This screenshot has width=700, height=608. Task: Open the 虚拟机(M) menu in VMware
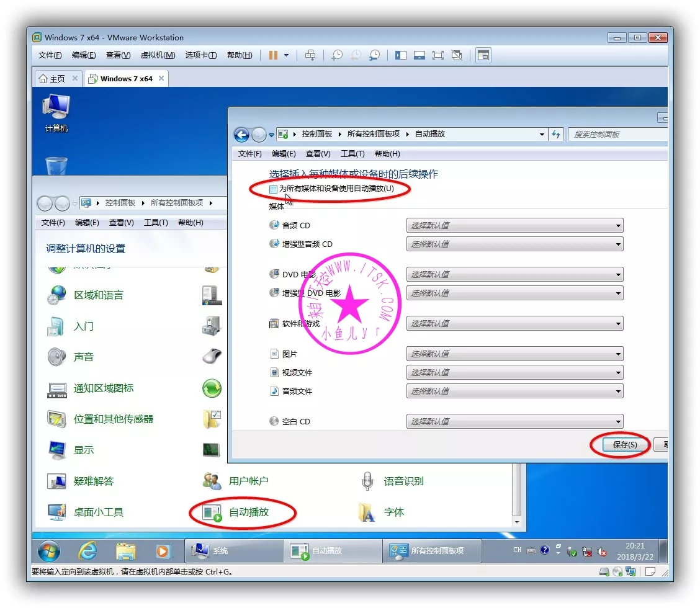[158, 55]
